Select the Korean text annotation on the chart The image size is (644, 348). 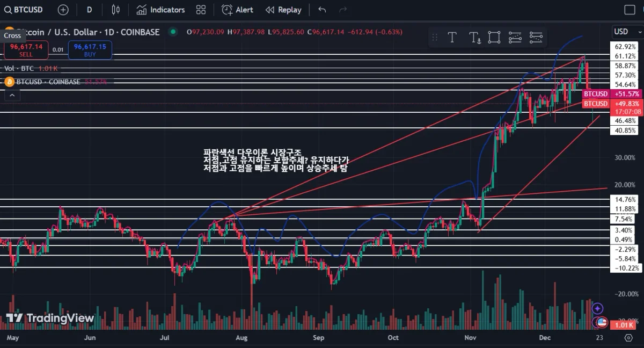[276, 160]
